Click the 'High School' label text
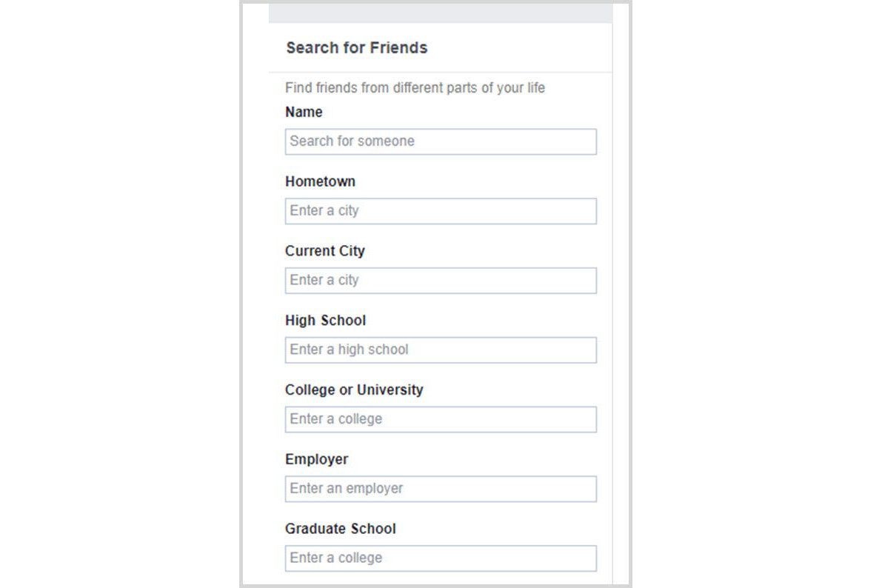The width and height of the screenshot is (882, 588). [325, 320]
